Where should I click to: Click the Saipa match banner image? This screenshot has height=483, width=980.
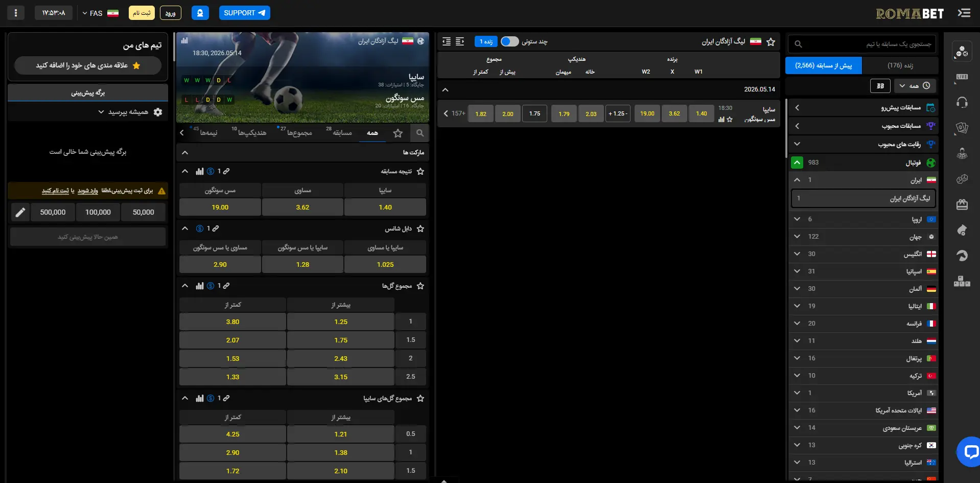pyautogui.click(x=302, y=78)
